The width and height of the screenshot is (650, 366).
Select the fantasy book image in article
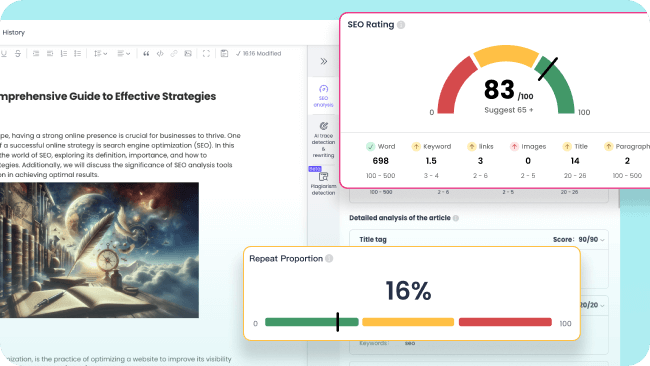pos(99,250)
